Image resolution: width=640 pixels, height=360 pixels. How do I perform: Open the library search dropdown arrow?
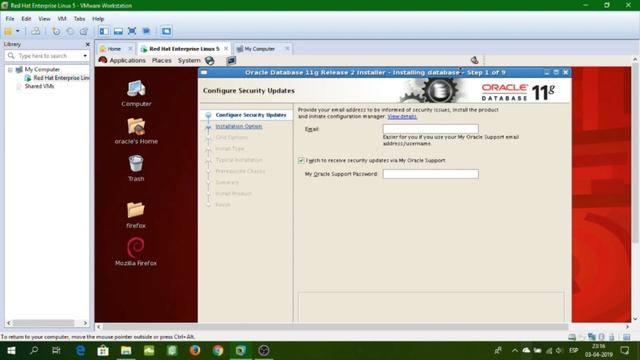coord(85,56)
